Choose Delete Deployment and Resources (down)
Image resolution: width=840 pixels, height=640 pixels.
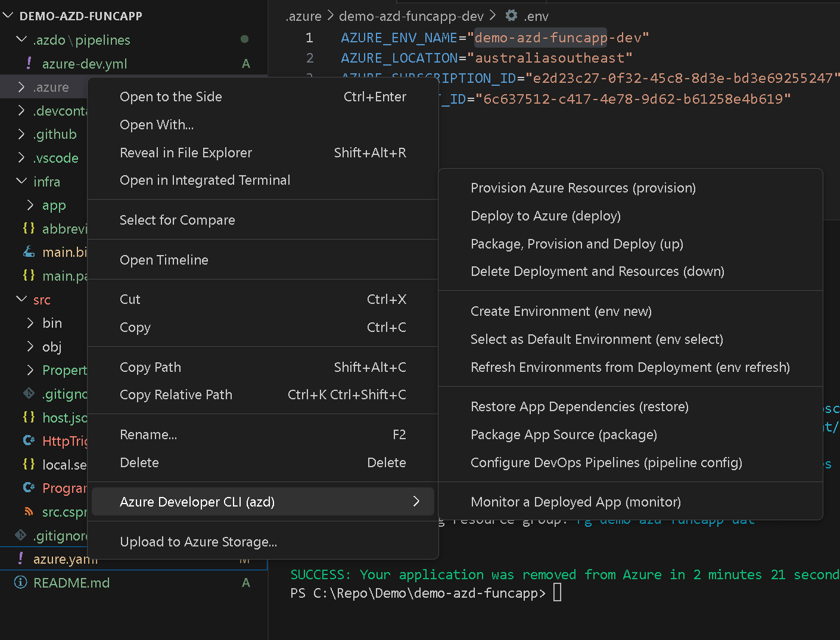pyautogui.click(x=630, y=271)
